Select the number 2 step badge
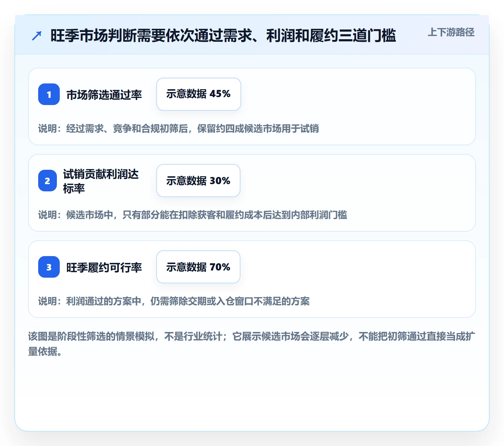This screenshot has width=504, height=446. [x=48, y=181]
